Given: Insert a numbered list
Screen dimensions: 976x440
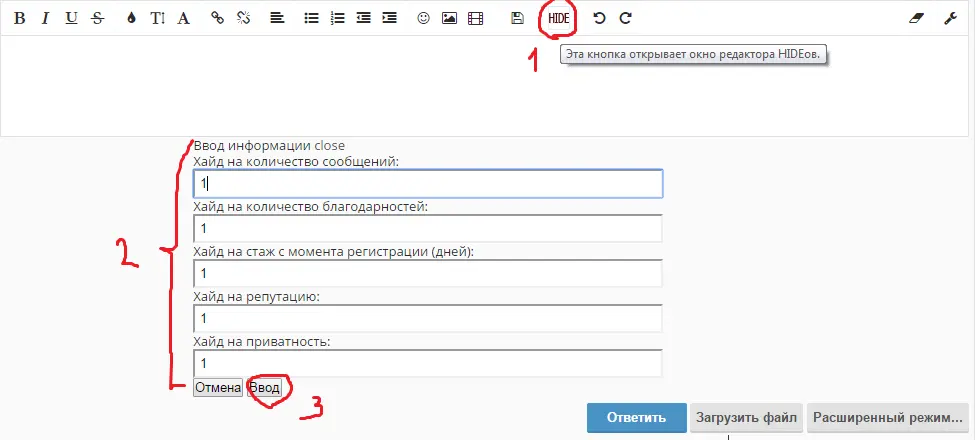Looking at the screenshot, I should coord(337,18).
